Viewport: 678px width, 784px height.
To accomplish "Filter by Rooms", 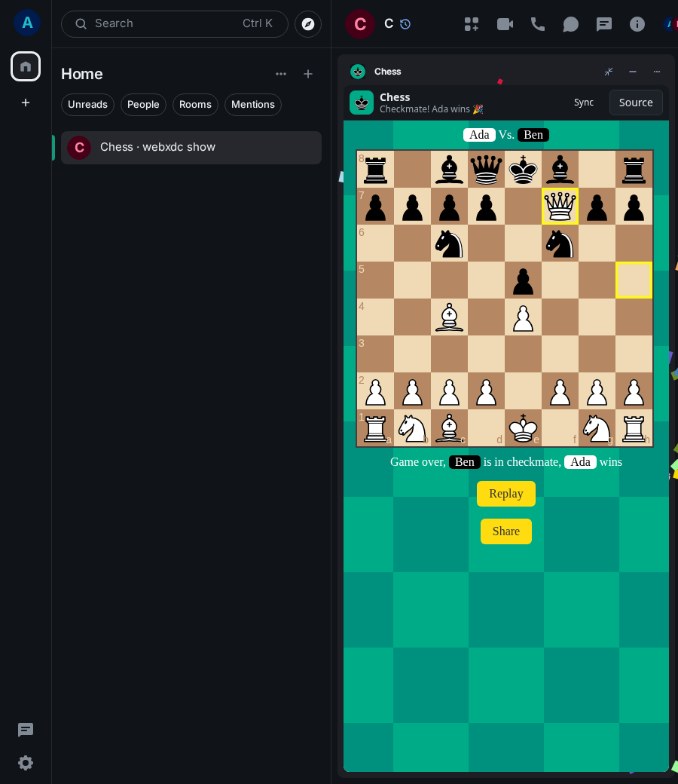I will click(195, 105).
